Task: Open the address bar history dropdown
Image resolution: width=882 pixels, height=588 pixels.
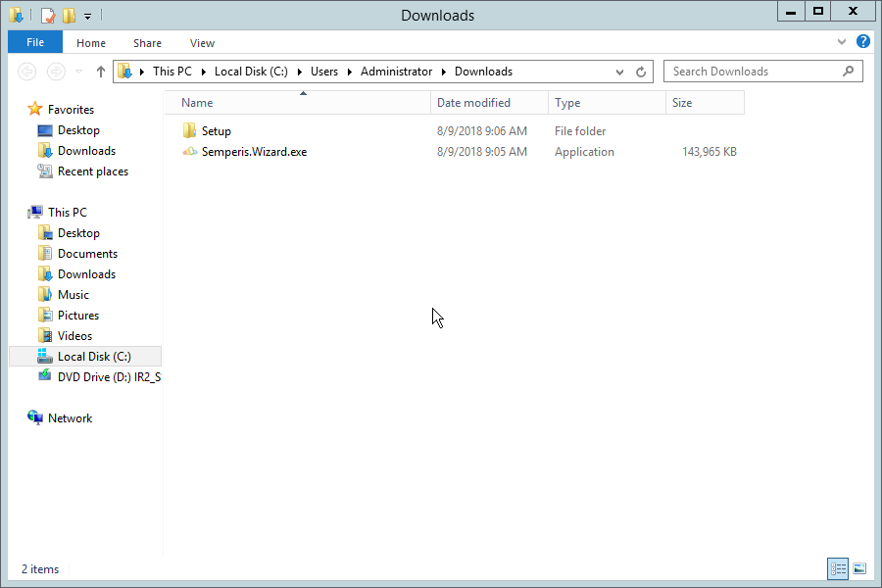Action: [619, 72]
